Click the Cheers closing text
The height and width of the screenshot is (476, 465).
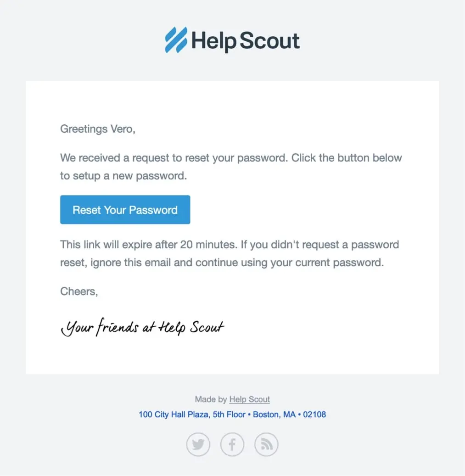tap(79, 291)
